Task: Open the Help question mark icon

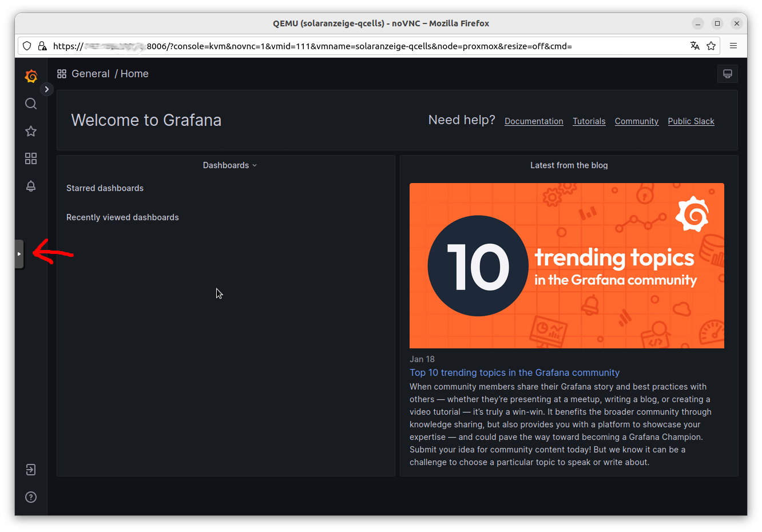Action: (x=31, y=497)
